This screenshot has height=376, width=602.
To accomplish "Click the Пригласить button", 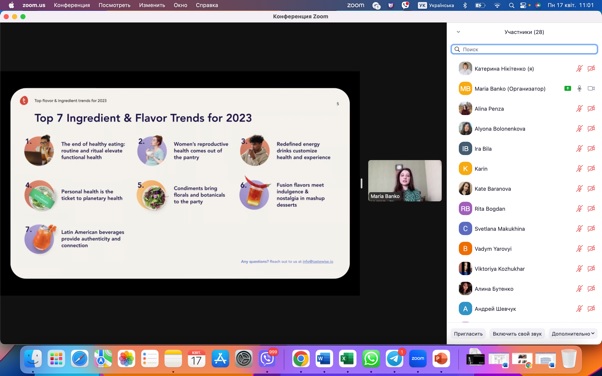I will pyautogui.click(x=468, y=334).
